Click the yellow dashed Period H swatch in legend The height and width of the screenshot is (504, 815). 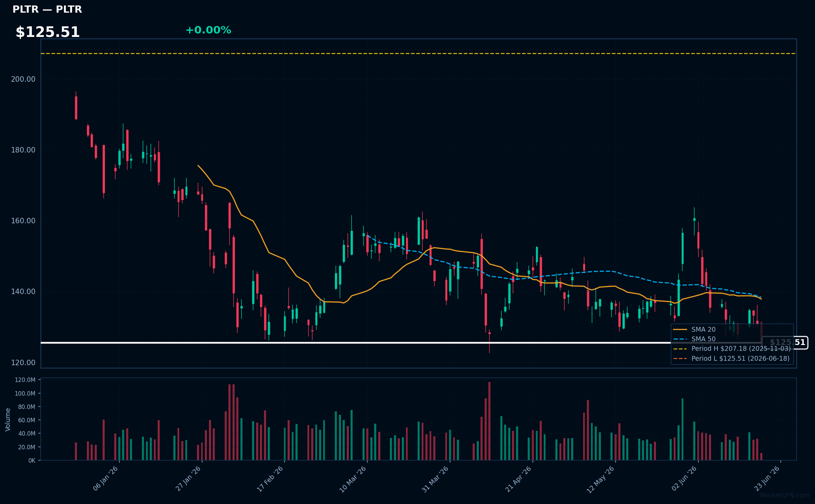(x=680, y=349)
